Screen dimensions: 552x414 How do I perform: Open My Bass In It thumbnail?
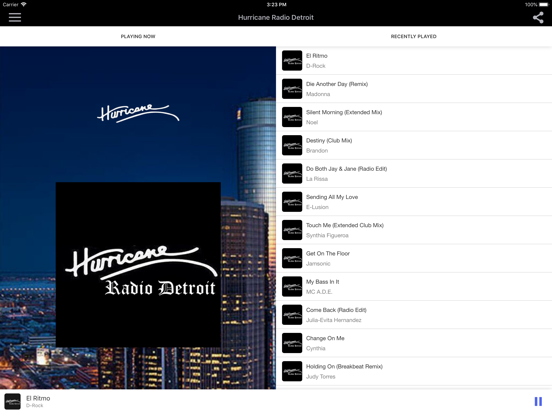(292, 287)
